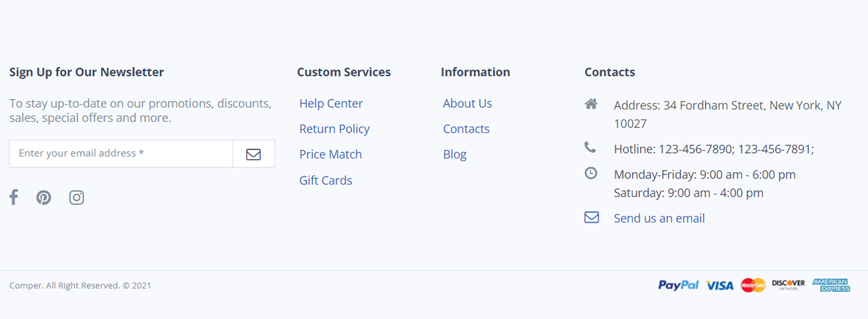This screenshot has width=868, height=319.
Task: Focus the email address input field
Action: (x=121, y=154)
